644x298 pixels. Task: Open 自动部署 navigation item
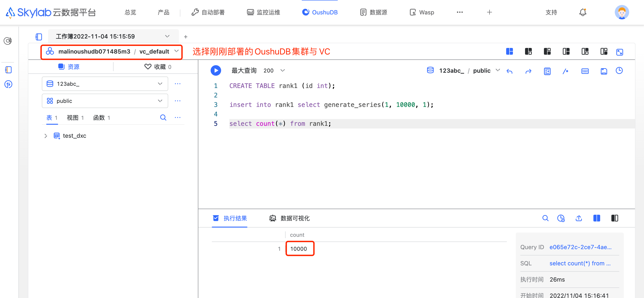(x=208, y=12)
